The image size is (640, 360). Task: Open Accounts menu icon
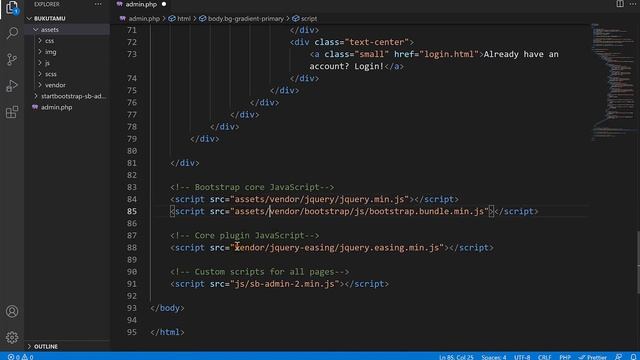(x=12, y=311)
